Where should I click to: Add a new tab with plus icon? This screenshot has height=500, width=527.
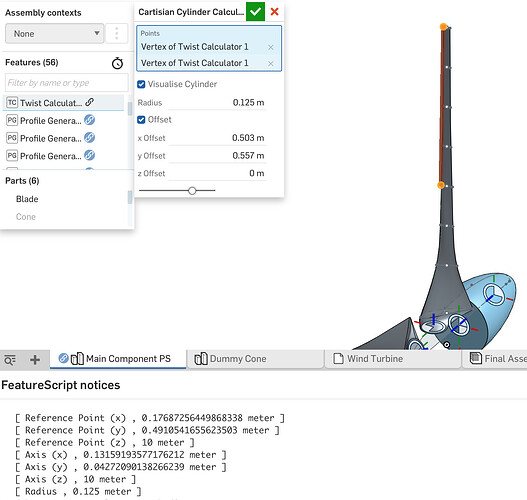click(35, 360)
